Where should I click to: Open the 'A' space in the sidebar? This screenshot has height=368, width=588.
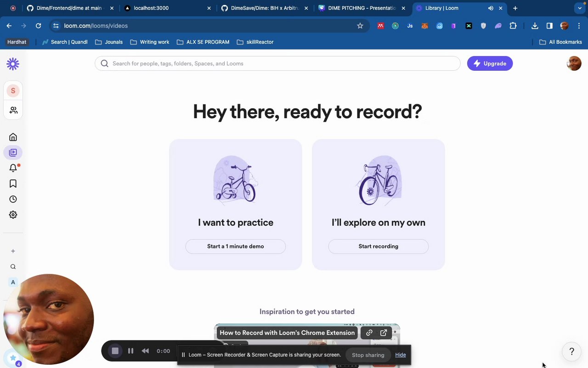(13, 282)
